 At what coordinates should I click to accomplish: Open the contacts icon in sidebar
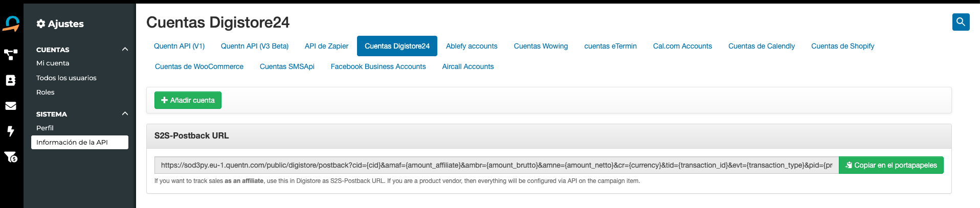(11, 80)
